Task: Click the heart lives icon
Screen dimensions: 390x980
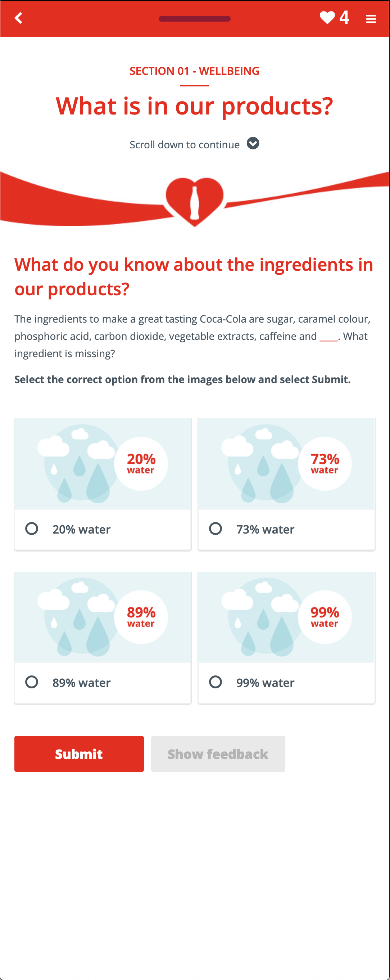Action: [327, 18]
